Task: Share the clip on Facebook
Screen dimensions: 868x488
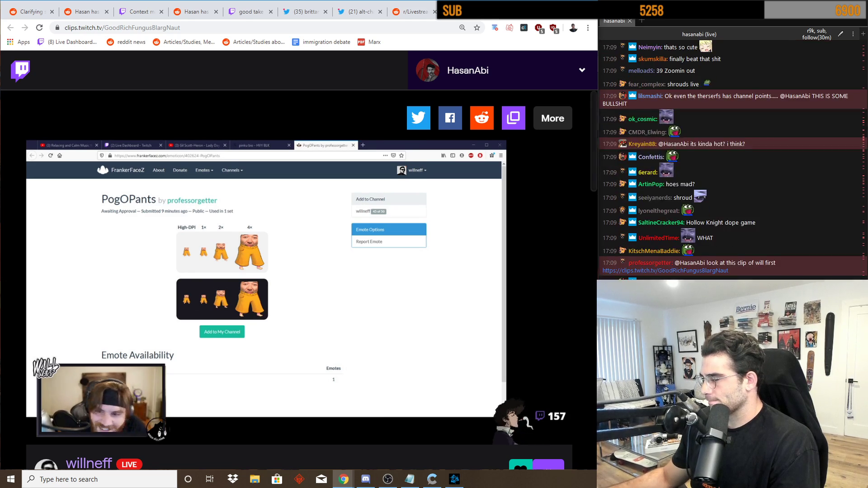Action: [x=450, y=118]
